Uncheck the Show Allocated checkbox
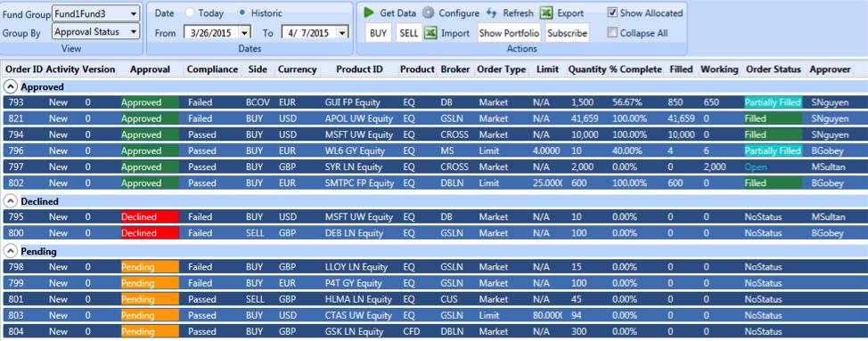The height and width of the screenshot is (341, 868). (612, 12)
